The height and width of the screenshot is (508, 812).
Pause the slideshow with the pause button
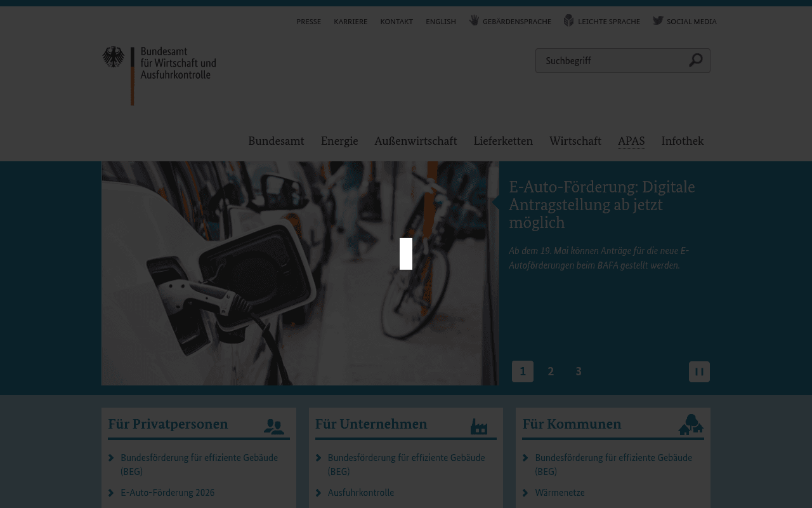coord(699,371)
